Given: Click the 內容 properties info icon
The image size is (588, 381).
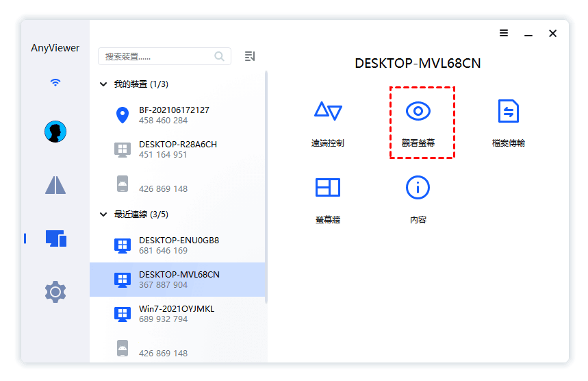Looking at the screenshot, I should click(x=418, y=188).
